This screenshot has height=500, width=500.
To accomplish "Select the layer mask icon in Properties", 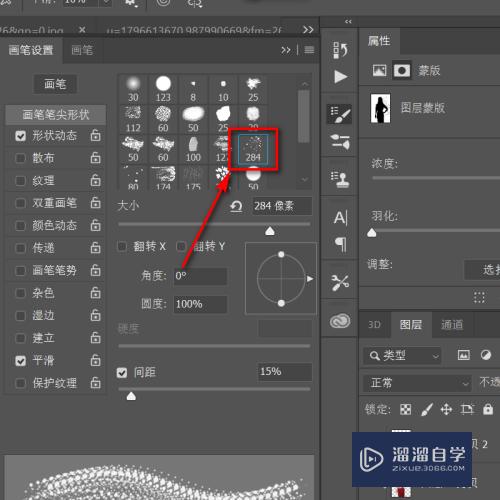I will pyautogui.click(x=402, y=71).
